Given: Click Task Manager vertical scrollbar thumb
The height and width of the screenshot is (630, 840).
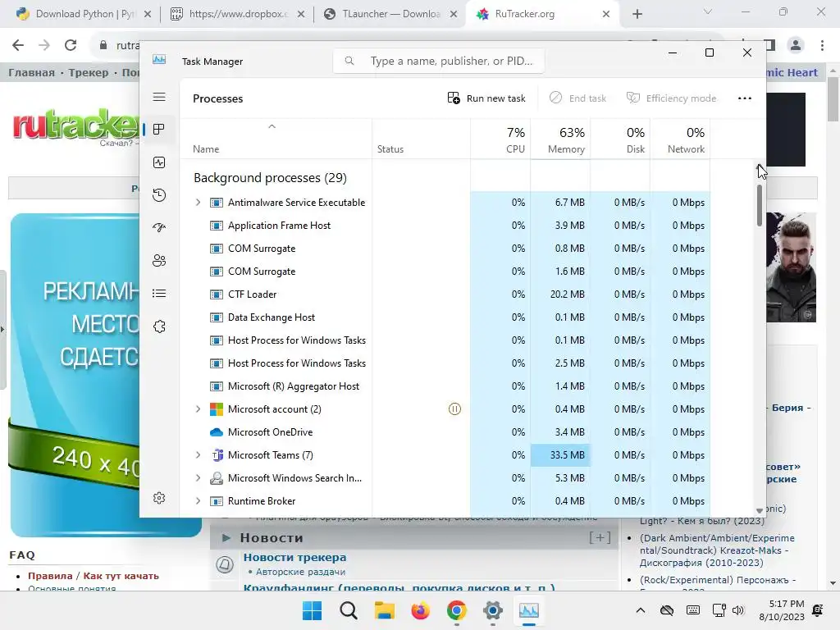Looking at the screenshot, I should tap(759, 206).
